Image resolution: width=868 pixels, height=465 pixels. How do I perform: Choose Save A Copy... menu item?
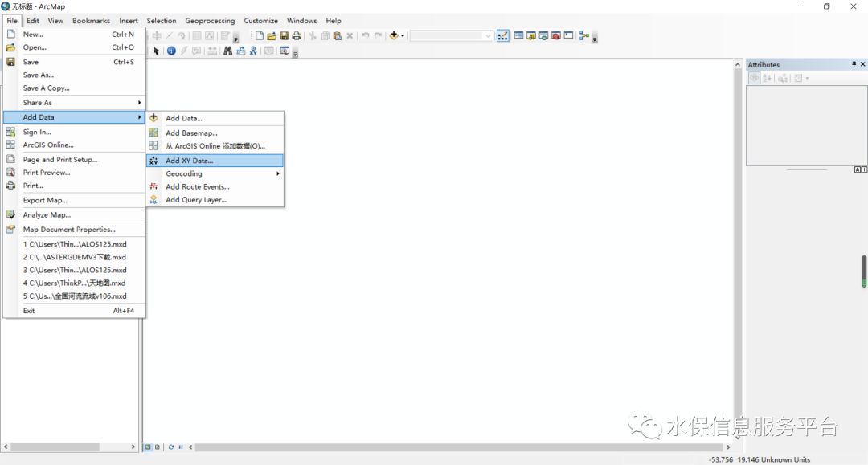click(75, 88)
